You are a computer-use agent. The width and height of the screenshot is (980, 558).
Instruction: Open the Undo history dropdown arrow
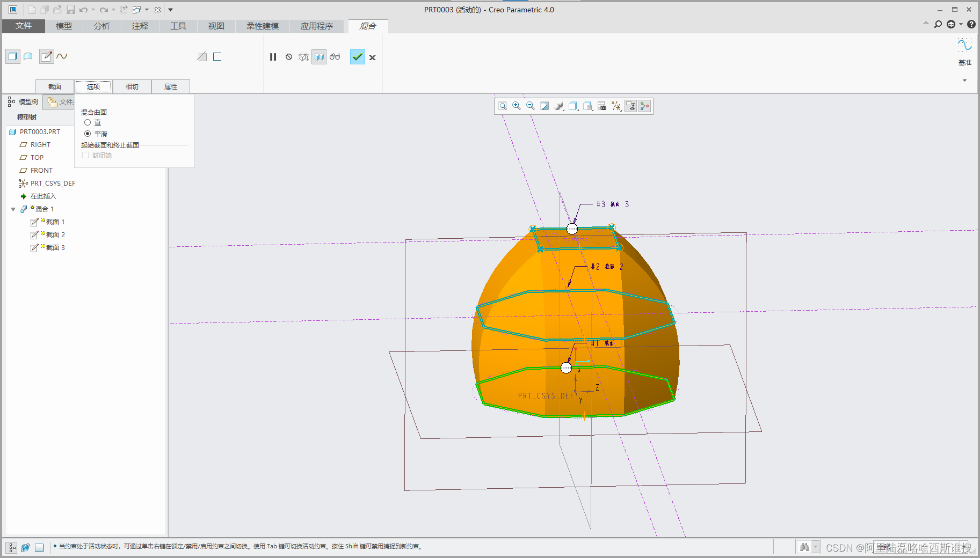tap(93, 10)
